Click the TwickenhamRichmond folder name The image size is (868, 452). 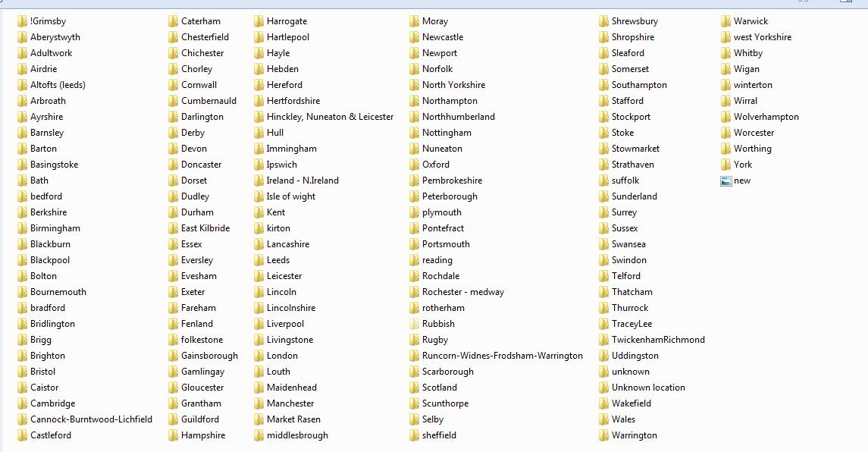click(x=658, y=340)
